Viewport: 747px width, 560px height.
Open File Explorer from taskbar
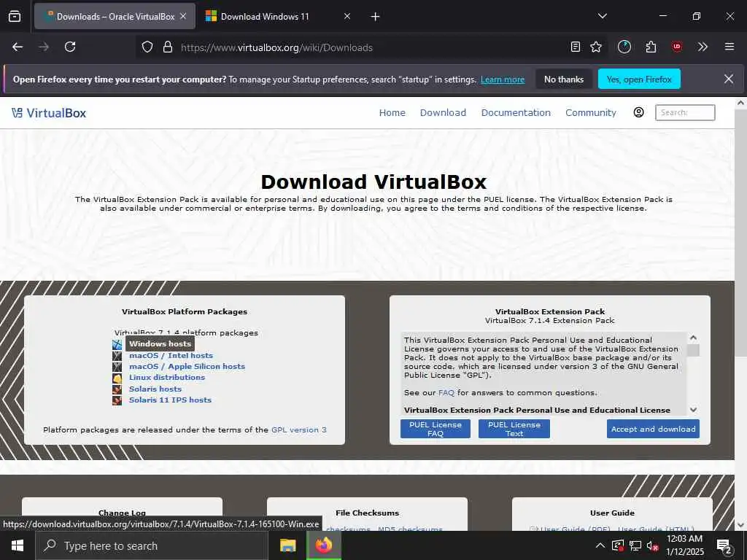pos(287,545)
